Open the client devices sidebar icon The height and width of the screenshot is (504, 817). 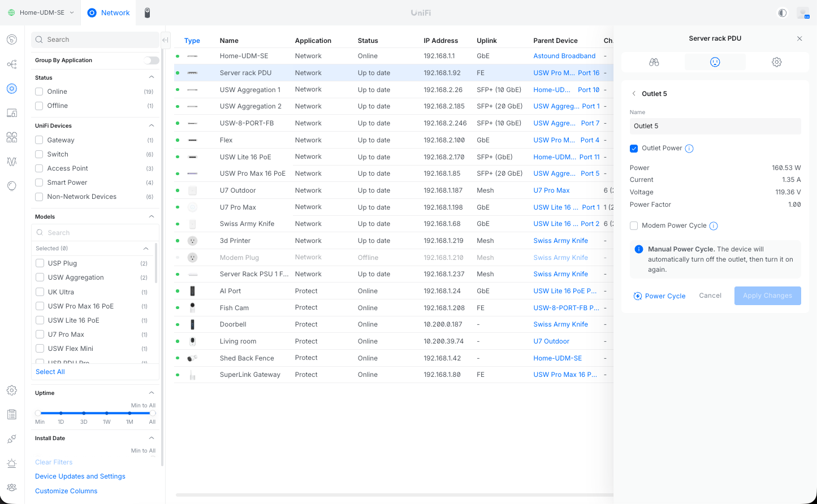point(12,113)
